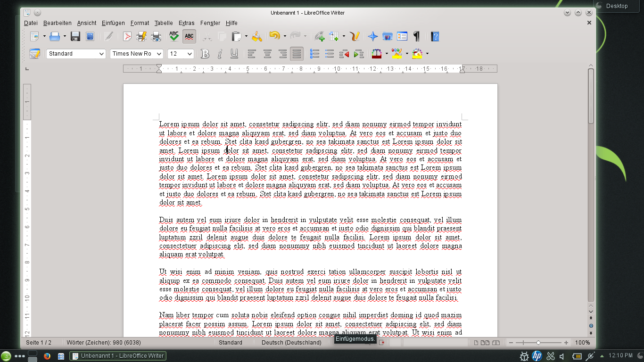Click Seite 1 / 2 page indicator
Viewport: 644px width, 362px height.
[39, 343]
